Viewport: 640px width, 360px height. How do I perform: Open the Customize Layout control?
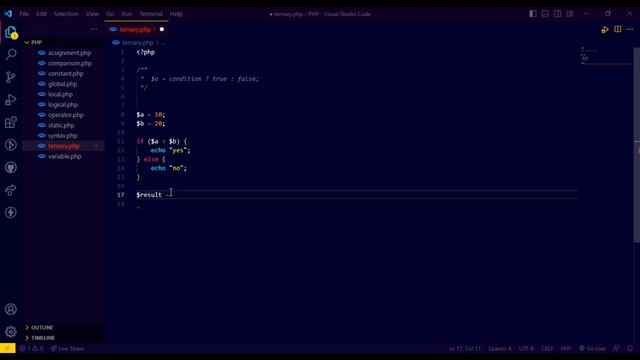(x=570, y=13)
